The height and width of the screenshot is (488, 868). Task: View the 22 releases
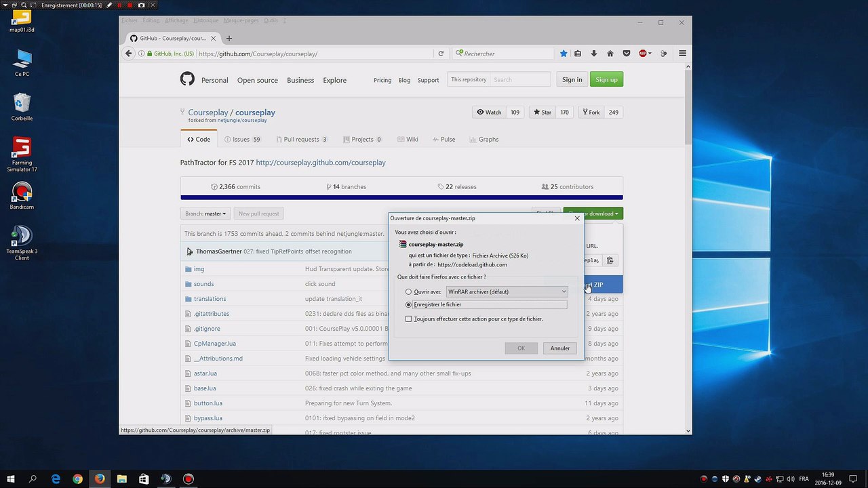tap(457, 186)
